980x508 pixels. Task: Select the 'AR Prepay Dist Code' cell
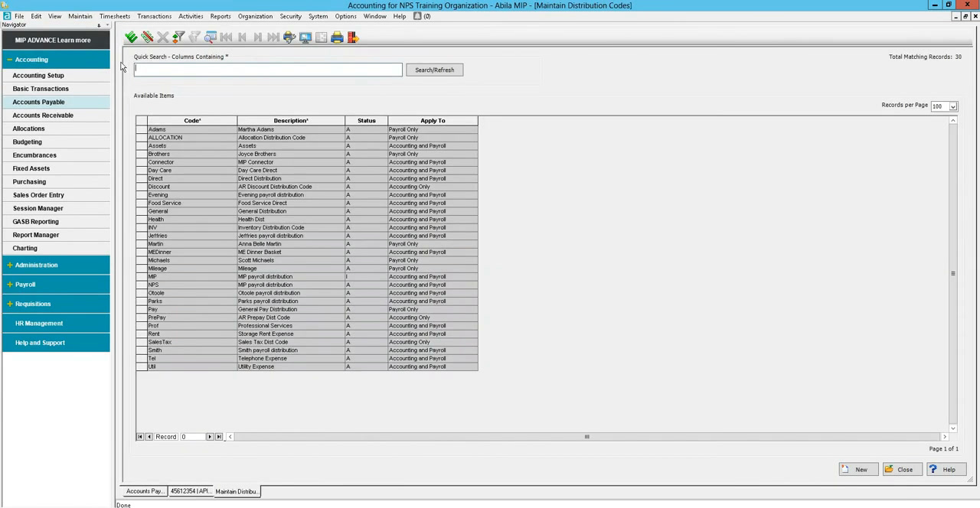[x=291, y=317]
